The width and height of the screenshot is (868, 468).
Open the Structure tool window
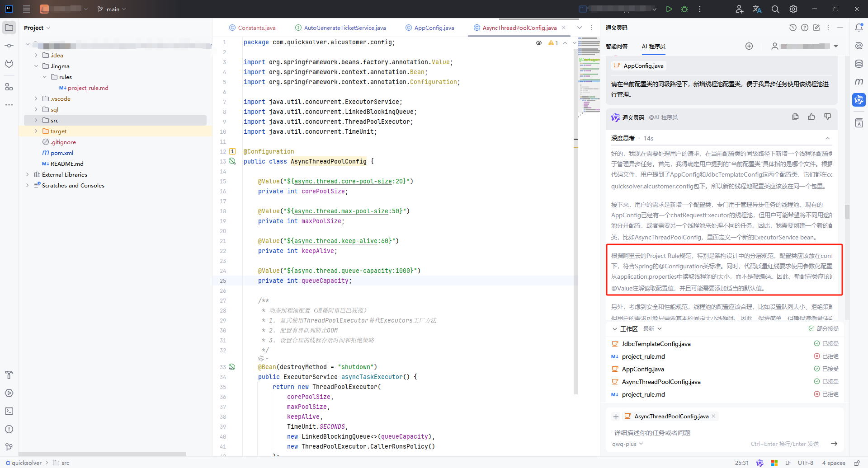9,87
